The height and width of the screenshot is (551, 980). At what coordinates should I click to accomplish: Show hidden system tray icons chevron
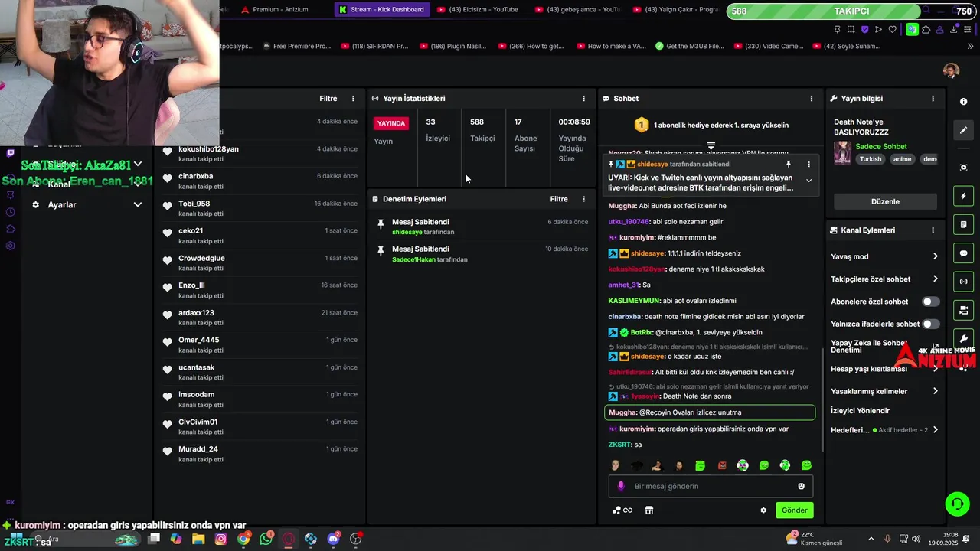pyautogui.click(x=871, y=539)
